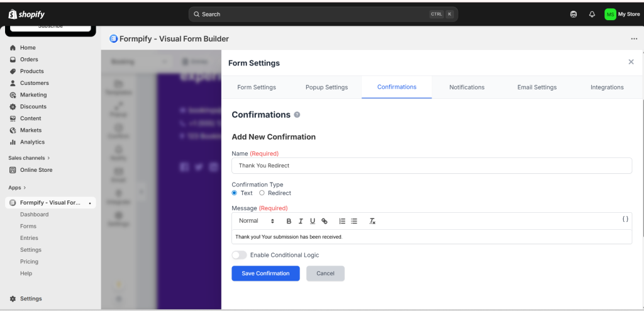The height and width of the screenshot is (311, 644).
Task: Insert a link in the message
Action: coord(325,221)
